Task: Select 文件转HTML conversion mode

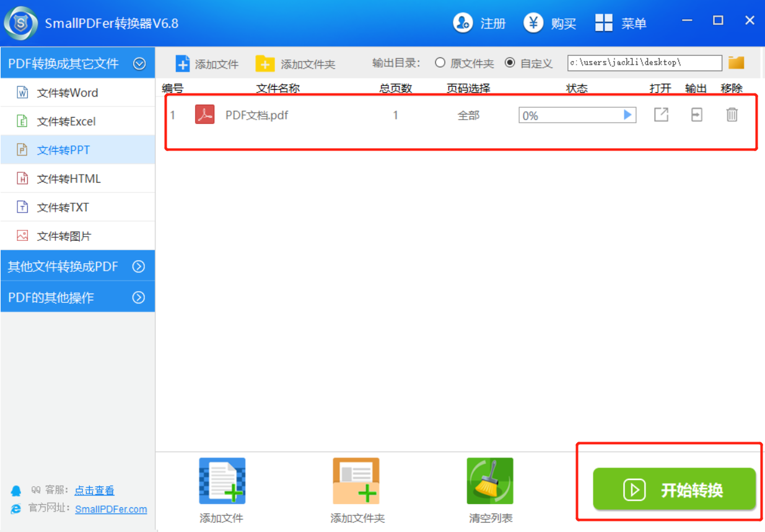Action: coord(77,179)
